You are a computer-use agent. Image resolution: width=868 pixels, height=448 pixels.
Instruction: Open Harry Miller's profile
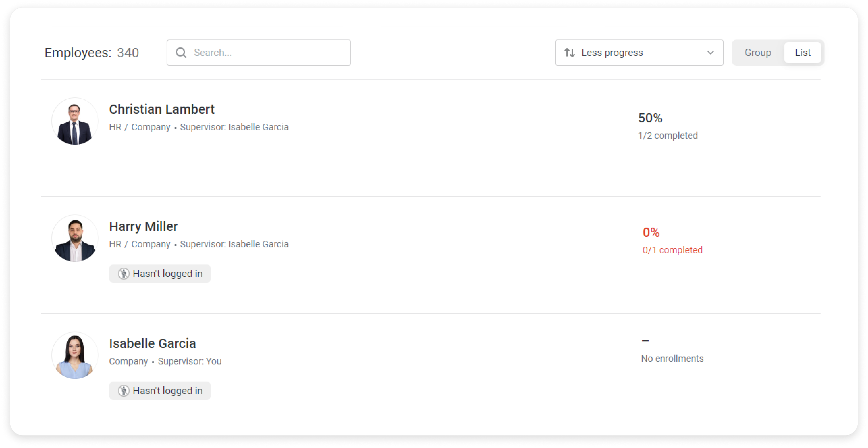click(x=143, y=226)
